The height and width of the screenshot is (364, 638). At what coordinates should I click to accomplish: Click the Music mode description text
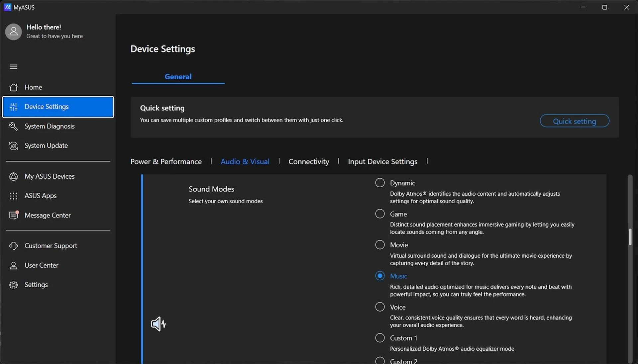pyautogui.click(x=481, y=291)
